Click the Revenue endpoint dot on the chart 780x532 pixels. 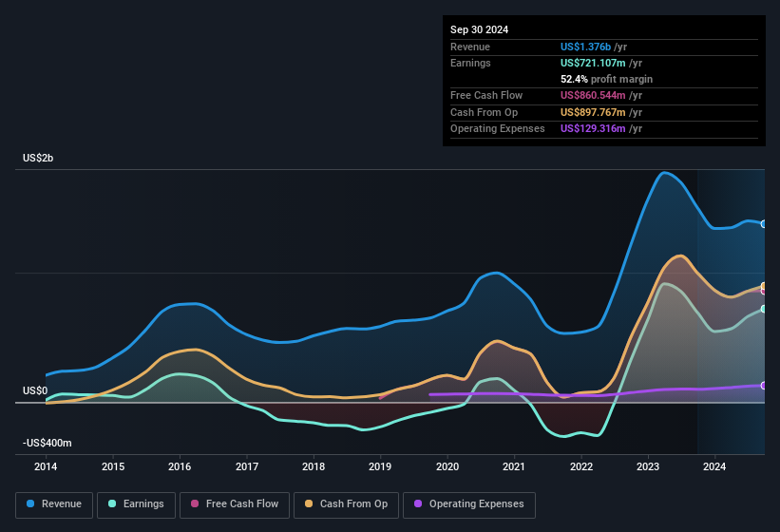pyautogui.click(x=764, y=224)
